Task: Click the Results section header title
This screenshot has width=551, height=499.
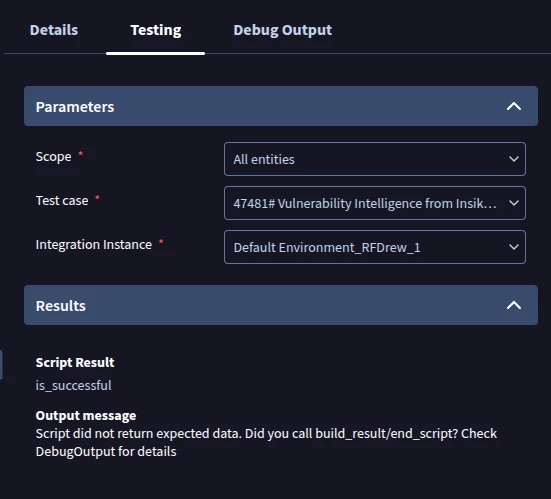Action: 61,306
